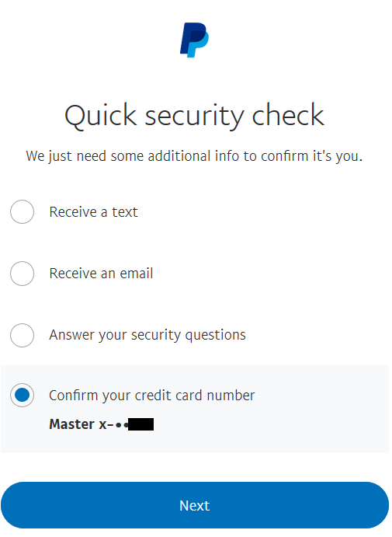Choose the Receive an email radio button
Image resolution: width=392 pixels, height=537 pixels.
tap(23, 274)
